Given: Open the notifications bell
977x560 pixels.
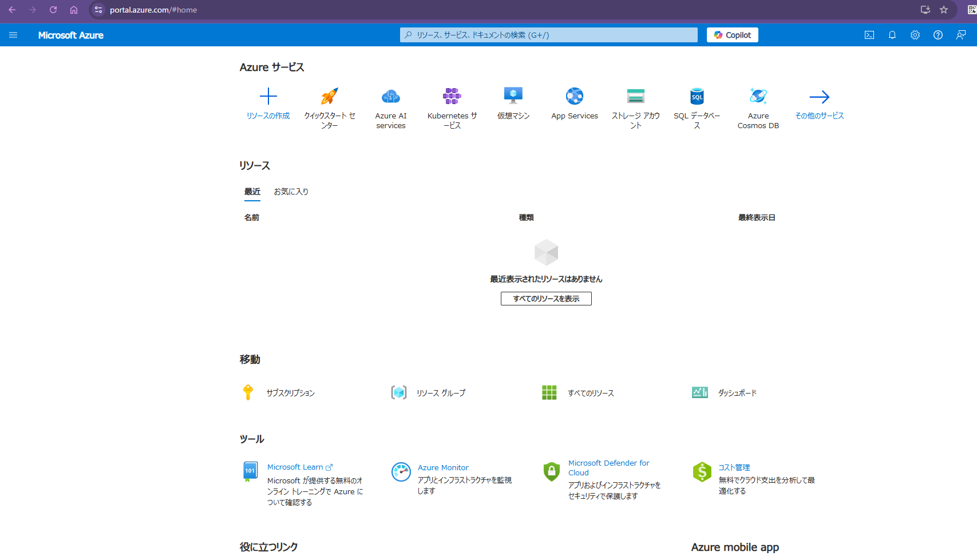Looking at the screenshot, I should pyautogui.click(x=892, y=35).
